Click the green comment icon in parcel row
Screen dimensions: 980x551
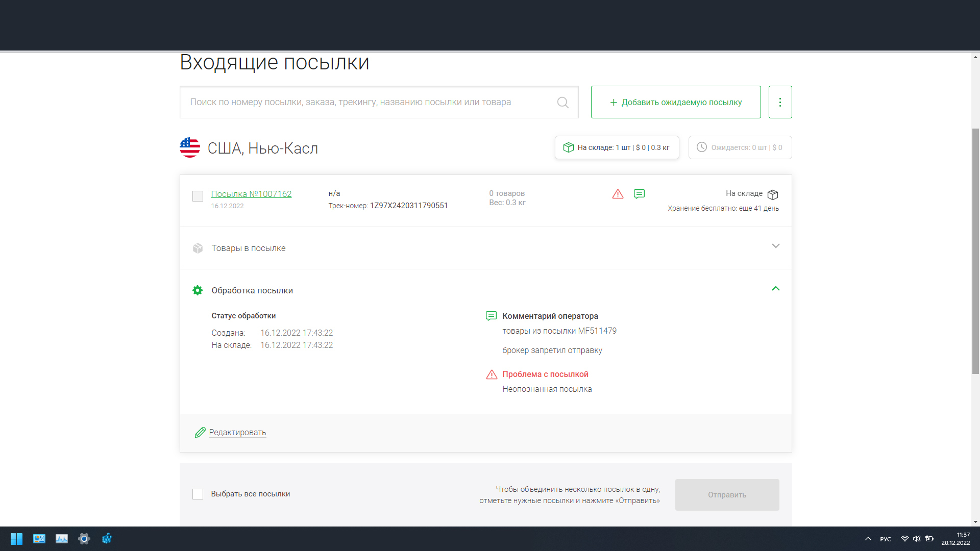639,194
